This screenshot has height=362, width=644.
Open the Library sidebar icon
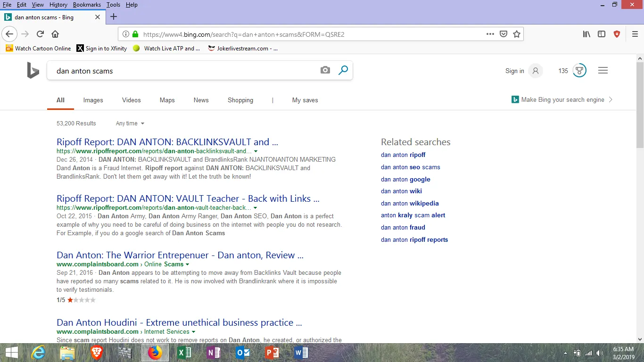586,34
